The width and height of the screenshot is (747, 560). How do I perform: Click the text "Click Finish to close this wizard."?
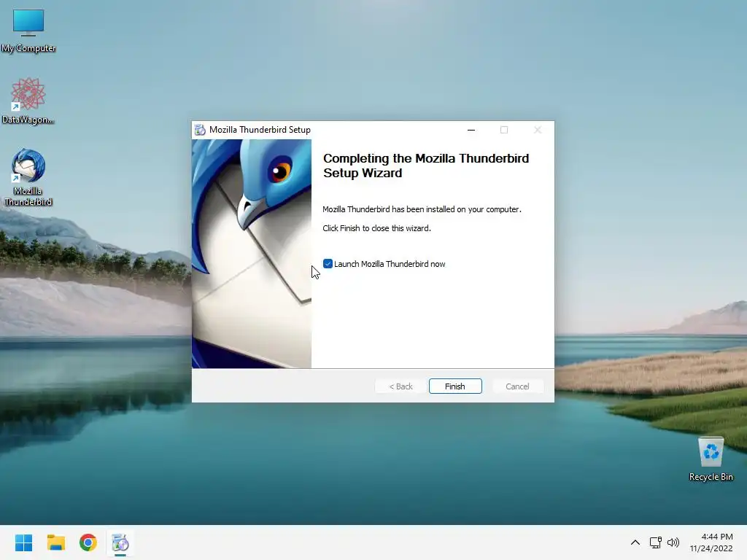coord(377,228)
